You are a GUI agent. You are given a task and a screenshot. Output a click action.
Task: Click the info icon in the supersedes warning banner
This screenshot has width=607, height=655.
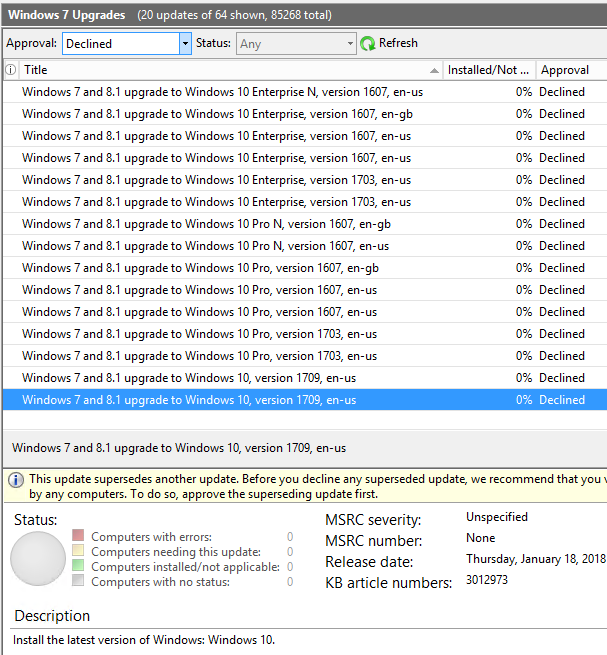[16, 480]
